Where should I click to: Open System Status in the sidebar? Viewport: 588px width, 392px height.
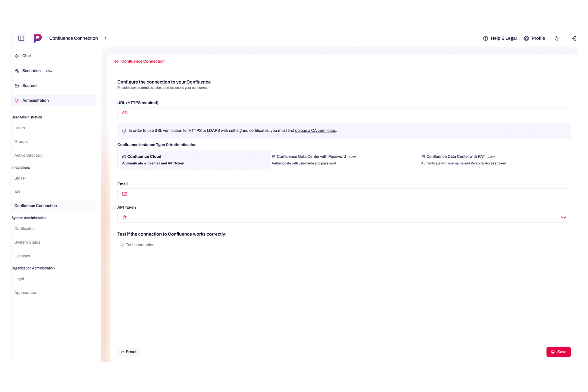point(27,242)
